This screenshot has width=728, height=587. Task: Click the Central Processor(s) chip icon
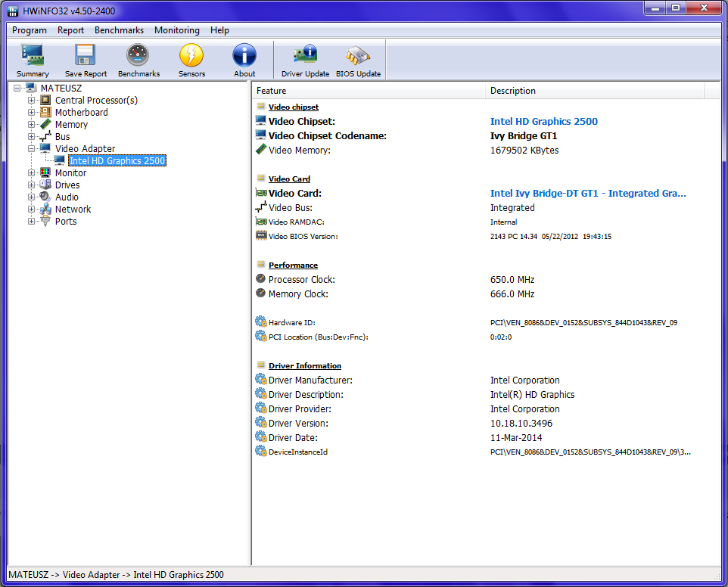[45, 100]
